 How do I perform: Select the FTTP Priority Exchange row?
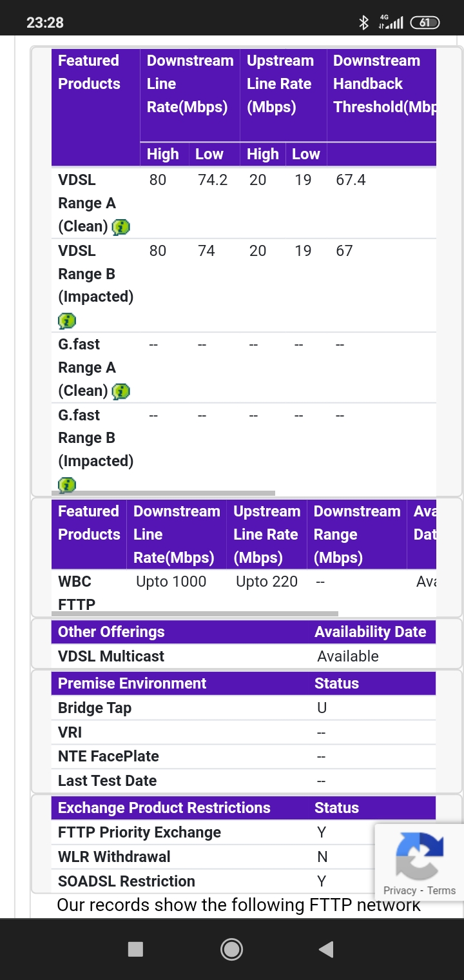pos(193,832)
